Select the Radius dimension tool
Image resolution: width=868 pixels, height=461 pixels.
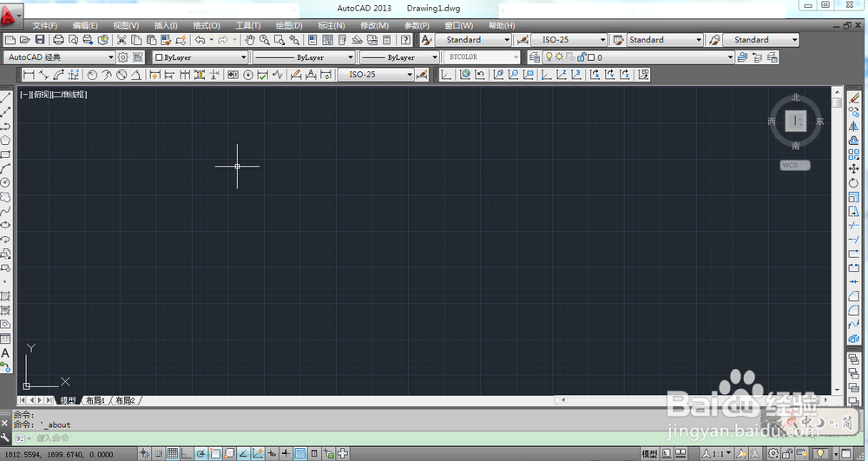coord(92,75)
